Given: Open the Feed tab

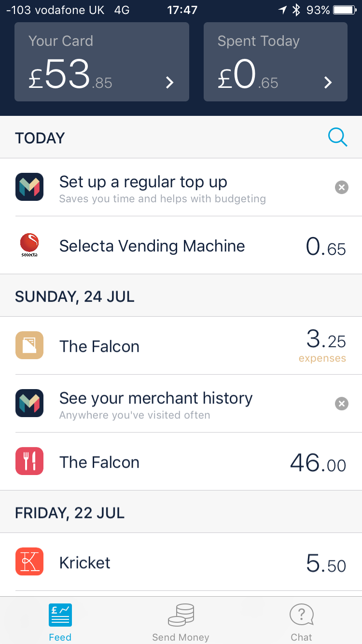Looking at the screenshot, I should click(60, 622).
